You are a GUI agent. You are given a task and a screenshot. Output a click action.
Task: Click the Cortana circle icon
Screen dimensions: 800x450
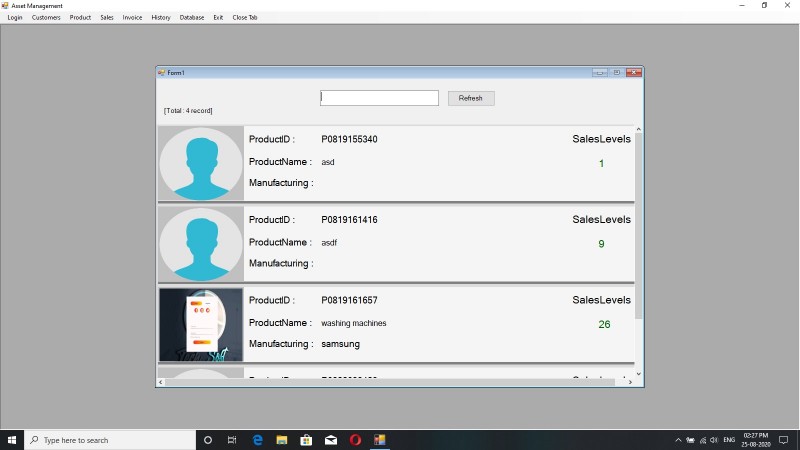click(208, 440)
